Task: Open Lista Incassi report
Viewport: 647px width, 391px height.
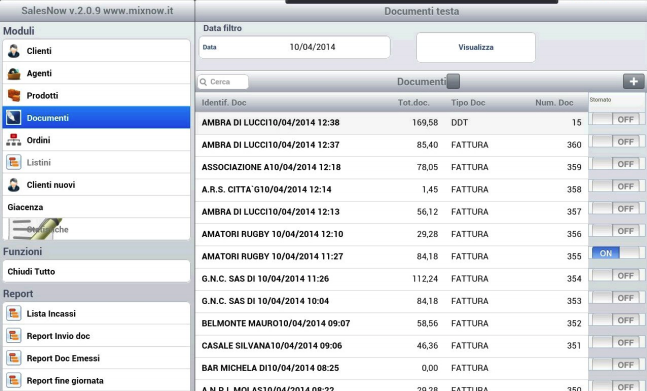Action: click(96, 313)
